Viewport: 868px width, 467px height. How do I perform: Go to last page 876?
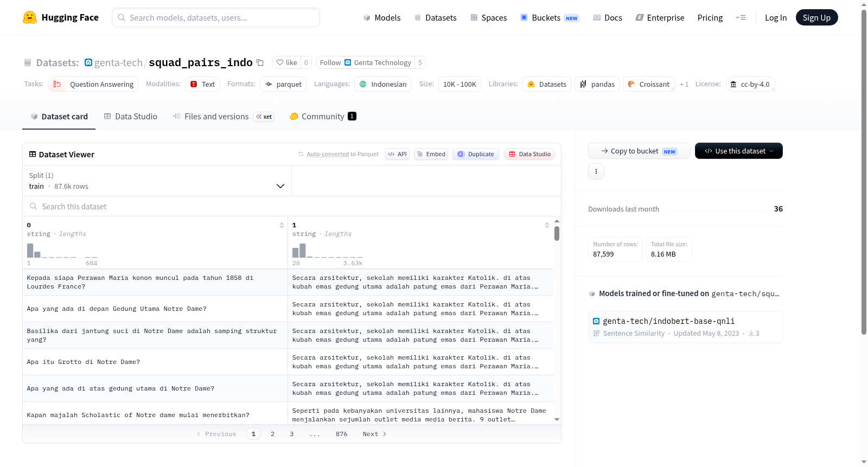click(341, 434)
